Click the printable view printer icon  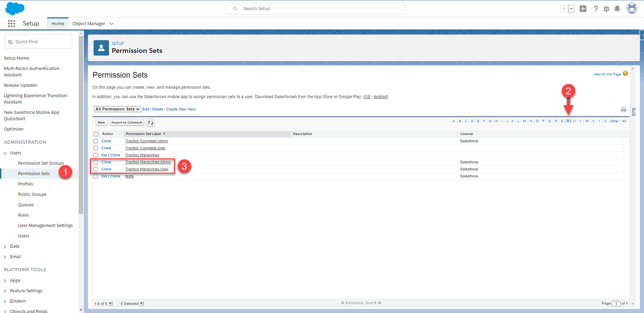[x=623, y=109]
